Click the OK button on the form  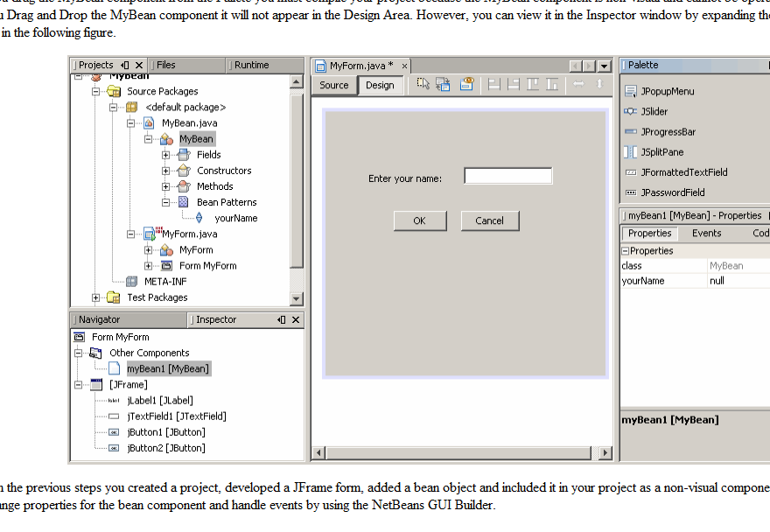420,220
